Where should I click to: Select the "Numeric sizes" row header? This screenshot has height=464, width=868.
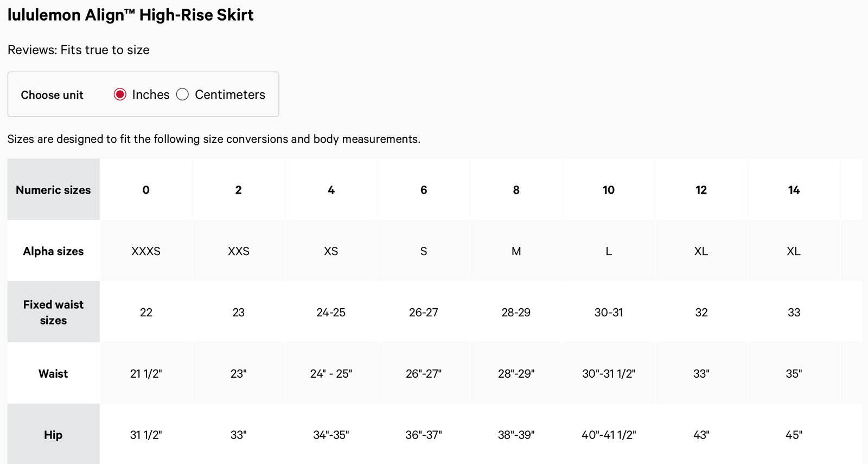click(53, 190)
